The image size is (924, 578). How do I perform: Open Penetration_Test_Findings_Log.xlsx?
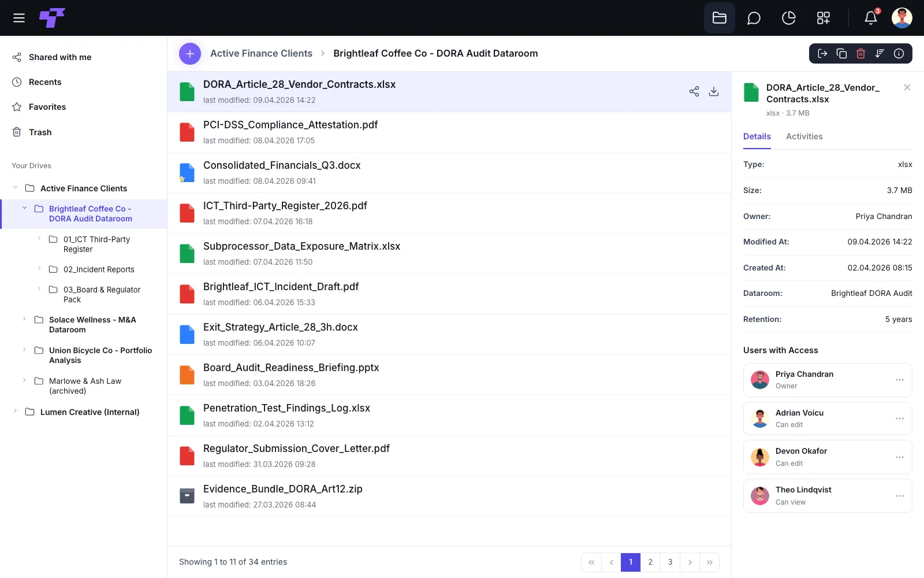[x=449, y=416]
